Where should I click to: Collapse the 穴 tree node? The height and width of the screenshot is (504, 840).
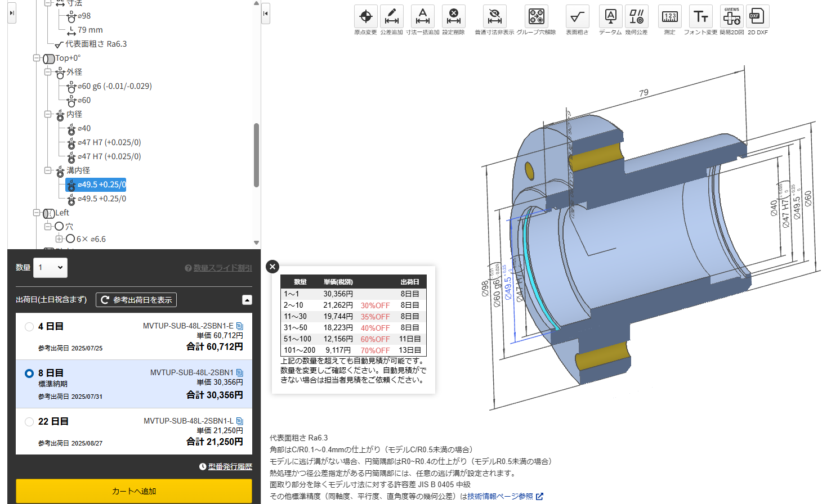[48, 227]
